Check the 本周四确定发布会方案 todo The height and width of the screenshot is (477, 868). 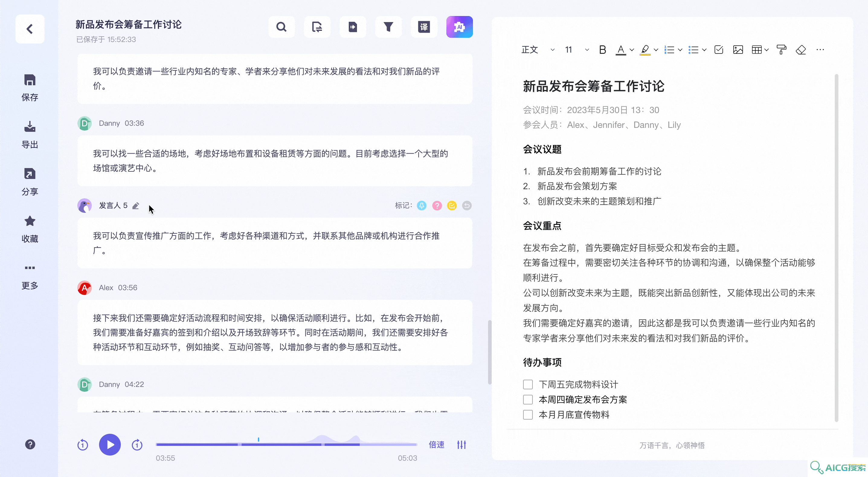[x=528, y=400]
